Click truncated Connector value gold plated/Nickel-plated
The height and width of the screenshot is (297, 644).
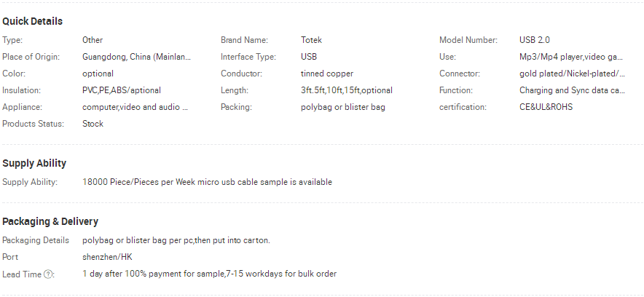572,74
